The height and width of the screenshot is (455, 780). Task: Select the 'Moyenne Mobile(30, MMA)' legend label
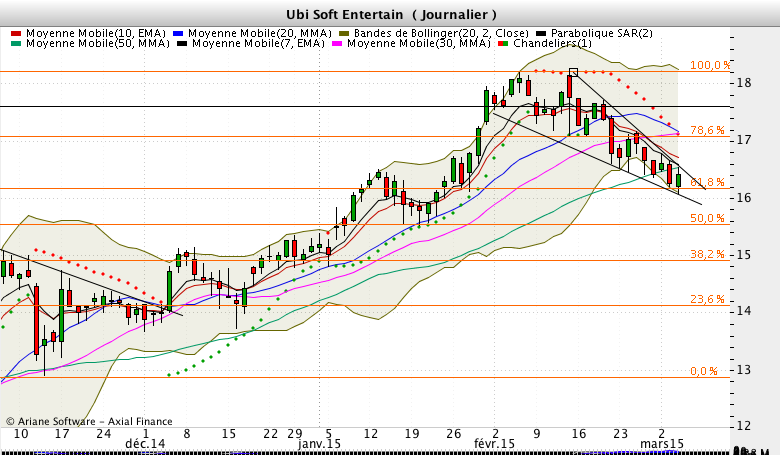419,43
